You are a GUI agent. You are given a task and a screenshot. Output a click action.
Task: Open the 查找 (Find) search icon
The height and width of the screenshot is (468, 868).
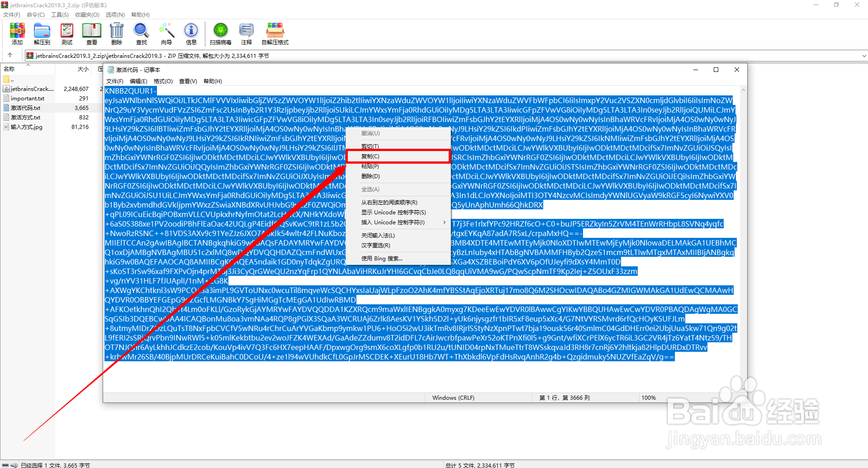tap(141, 33)
